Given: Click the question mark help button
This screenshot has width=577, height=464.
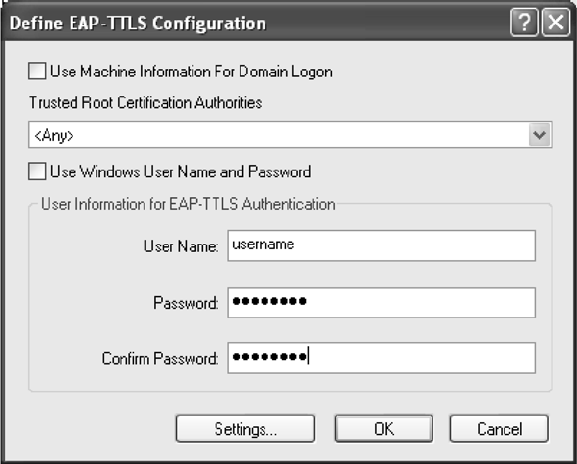Looking at the screenshot, I should (524, 22).
